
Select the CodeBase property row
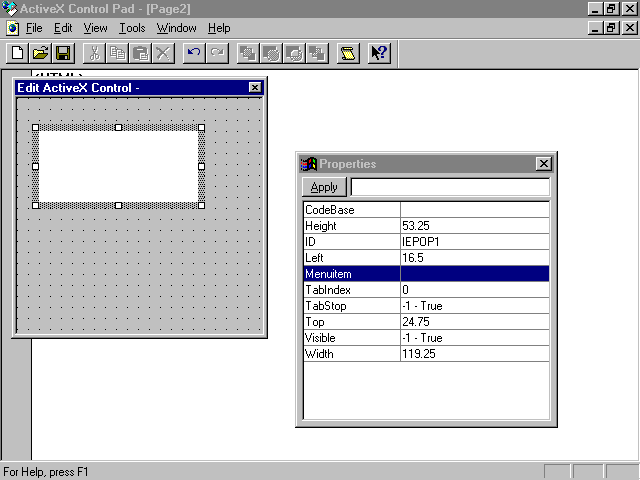pos(351,210)
